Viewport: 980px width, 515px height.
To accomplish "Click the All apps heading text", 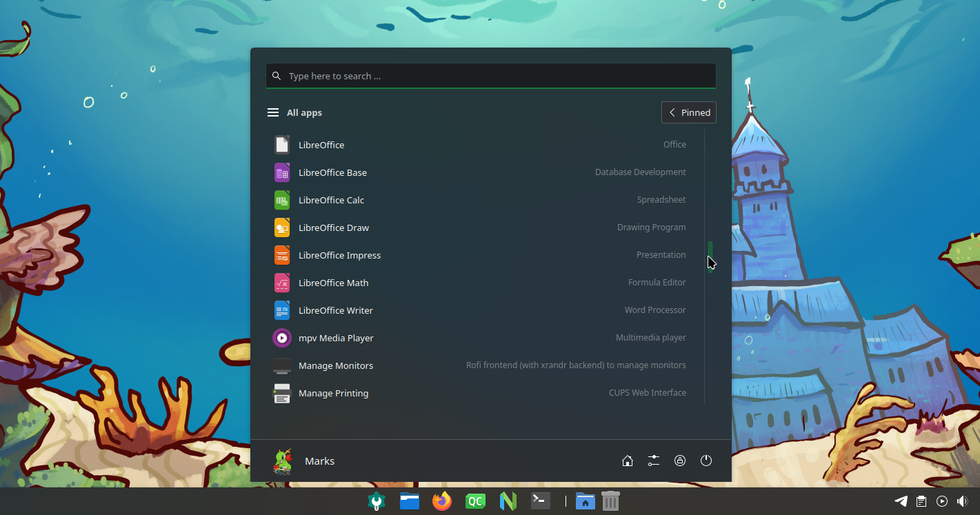I will [304, 112].
